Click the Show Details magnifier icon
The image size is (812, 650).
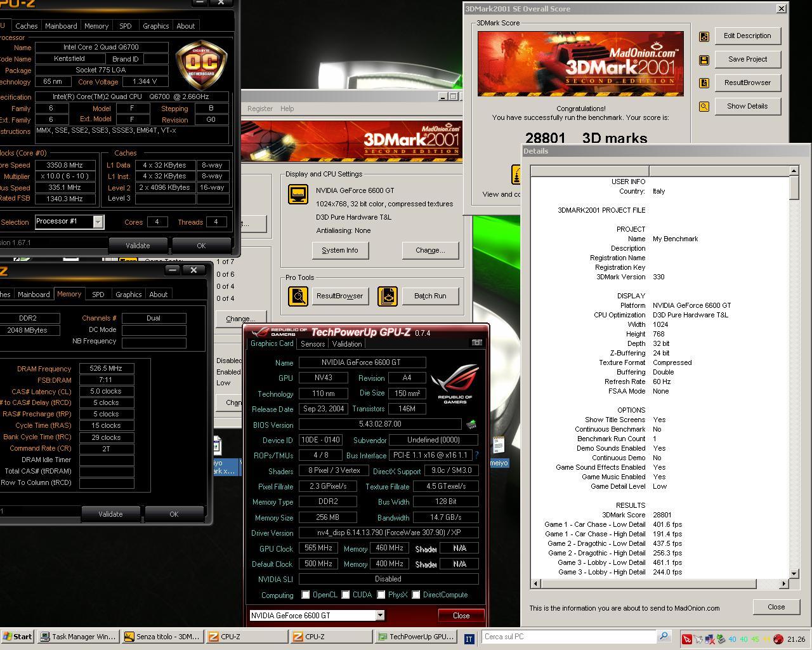click(x=704, y=107)
